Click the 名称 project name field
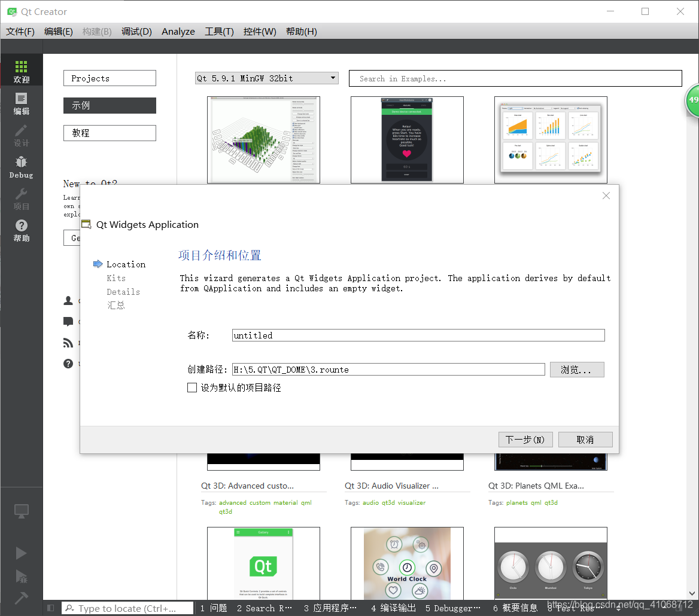The width and height of the screenshot is (699, 616). (x=418, y=336)
